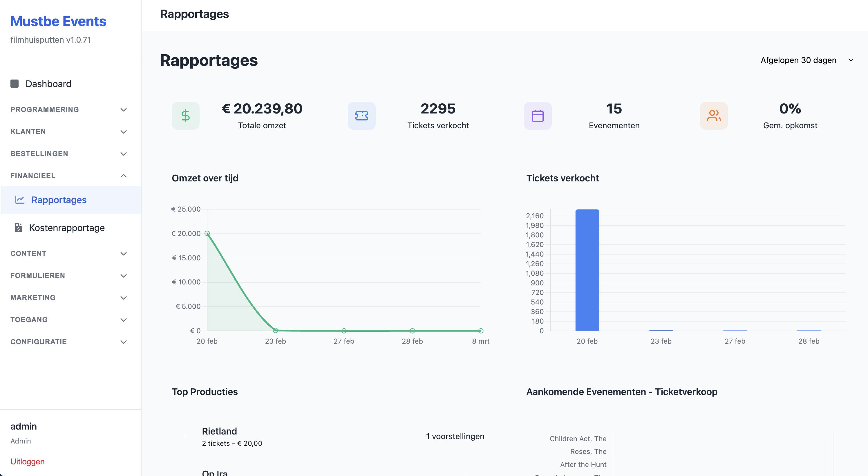Click the people icon next to Gem. opkomst
The height and width of the screenshot is (476, 868).
pos(714,116)
